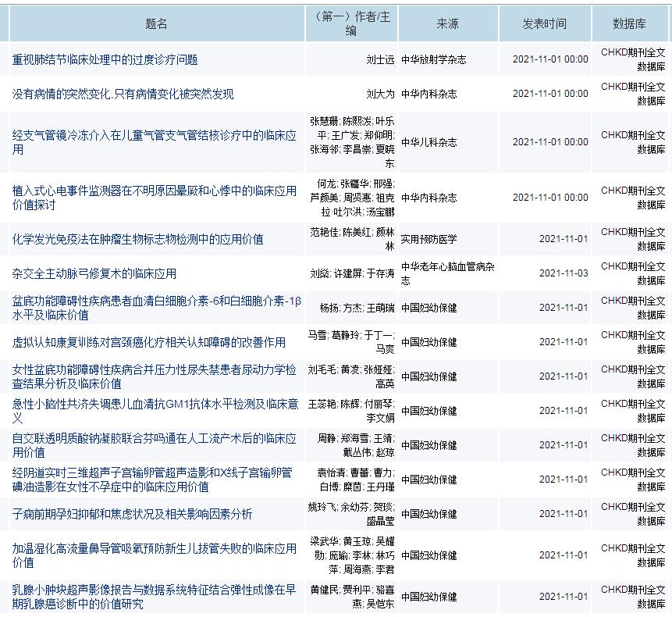Click the 发表时间 column header
This screenshot has width=672, height=617.
(x=545, y=24)
